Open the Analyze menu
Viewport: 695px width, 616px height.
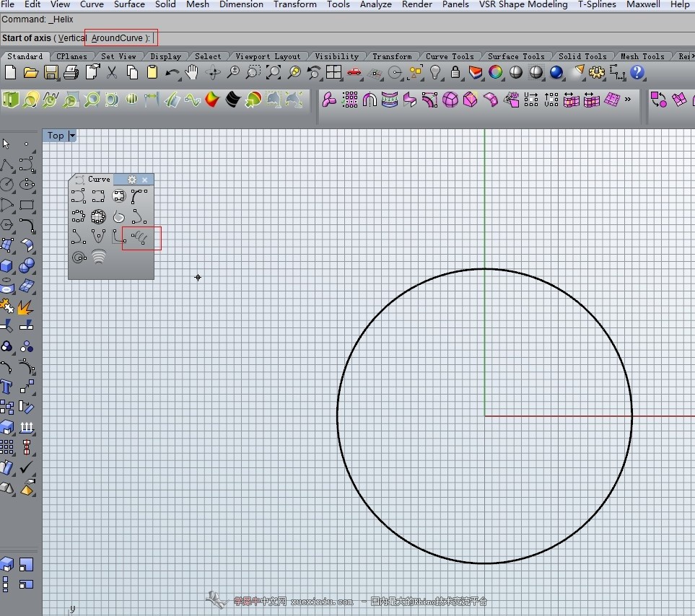[376, 4]
